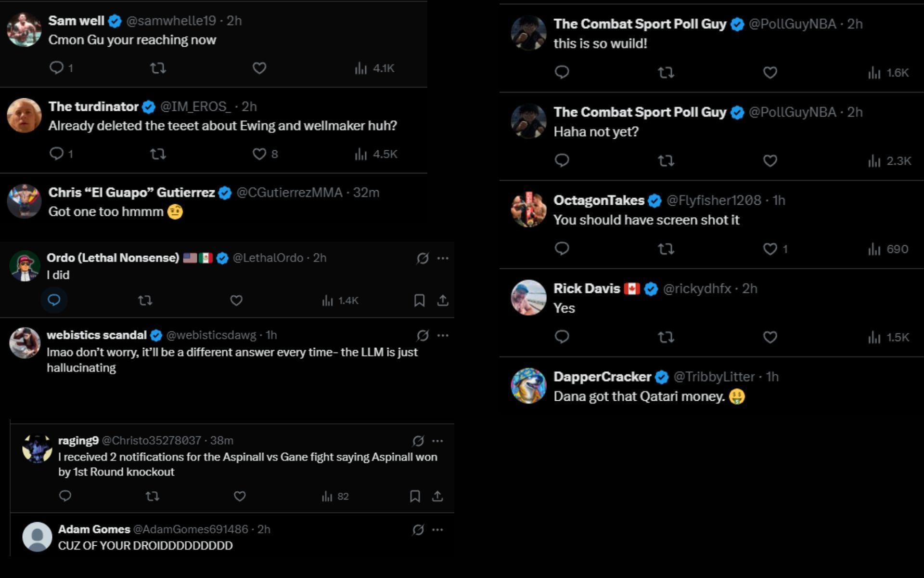
Task: Reply to "this is so wuild!" tweet
Action: click(561, 73)
